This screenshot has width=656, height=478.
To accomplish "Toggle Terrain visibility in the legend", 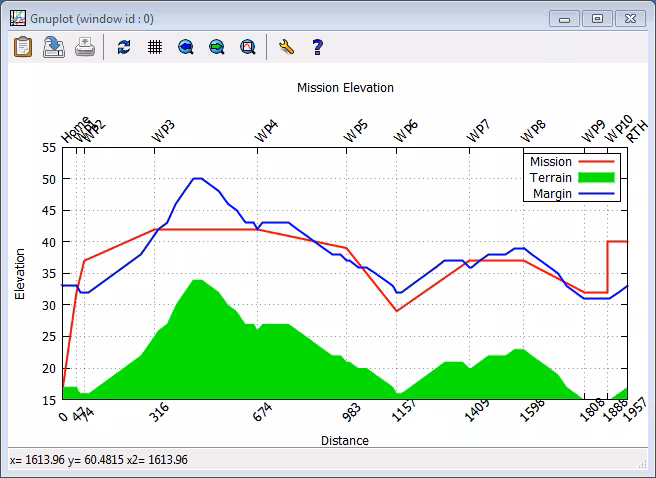I will [x=551, y=177].
